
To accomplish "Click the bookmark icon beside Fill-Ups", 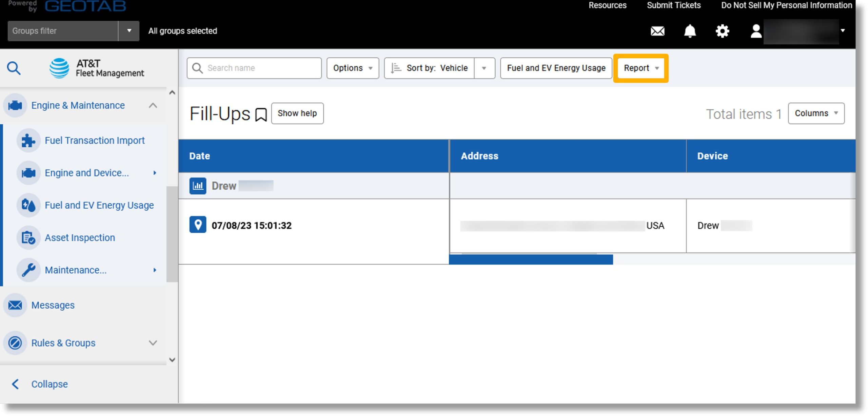I will click(x=261, y=115).
